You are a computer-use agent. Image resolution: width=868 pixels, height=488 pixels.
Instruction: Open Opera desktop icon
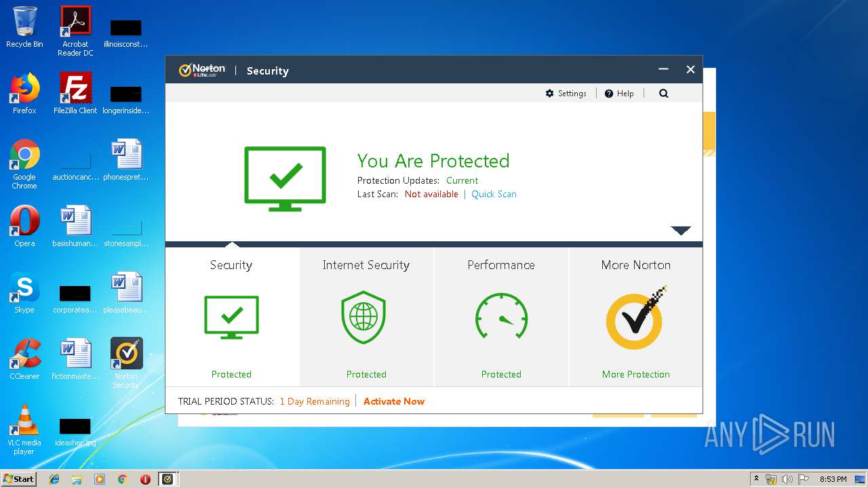[24, 226]
